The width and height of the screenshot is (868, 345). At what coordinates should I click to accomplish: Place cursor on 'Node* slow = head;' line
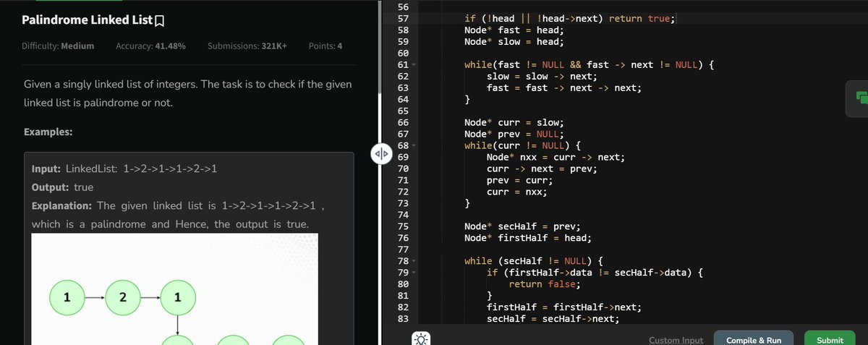514,42
